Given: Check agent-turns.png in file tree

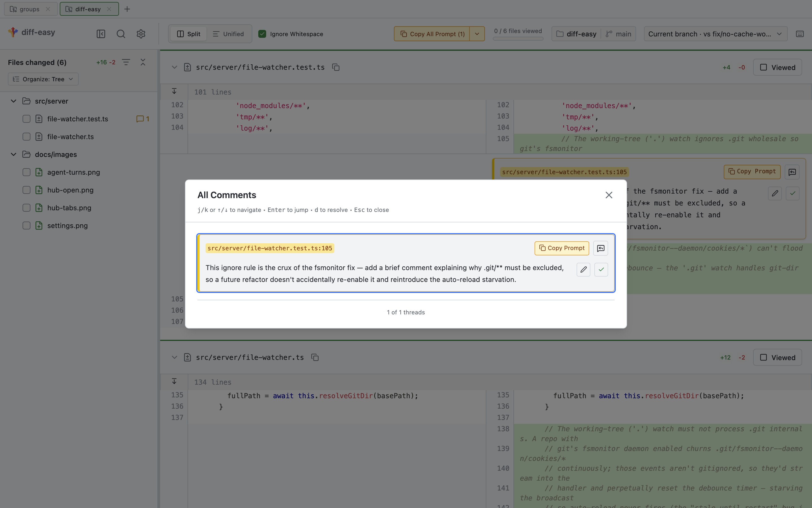Looking at the screenshot, I should (x=27, y=172).
